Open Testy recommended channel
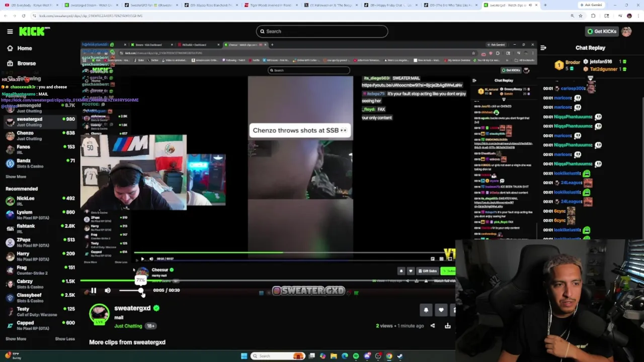644x362 pixels. click(40, 312)
